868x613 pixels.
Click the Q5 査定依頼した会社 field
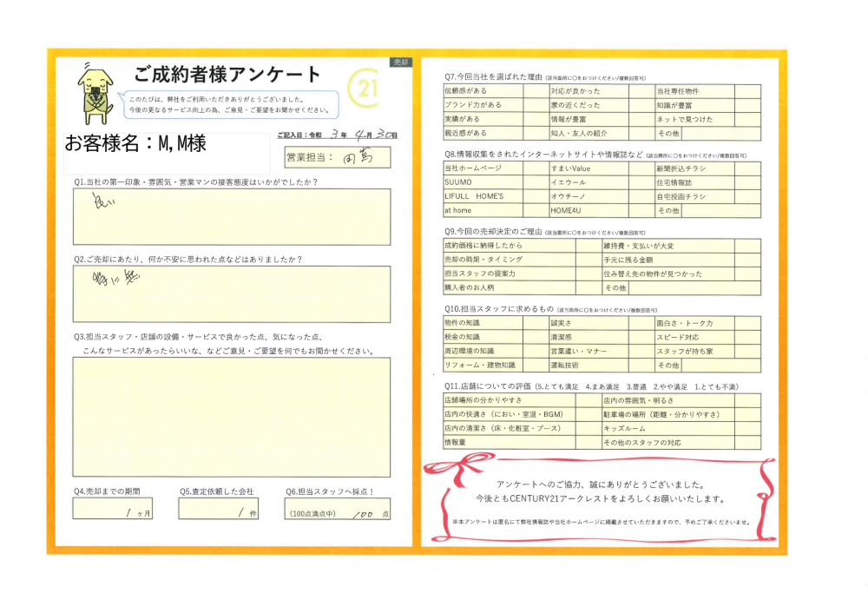coord(219,509)
